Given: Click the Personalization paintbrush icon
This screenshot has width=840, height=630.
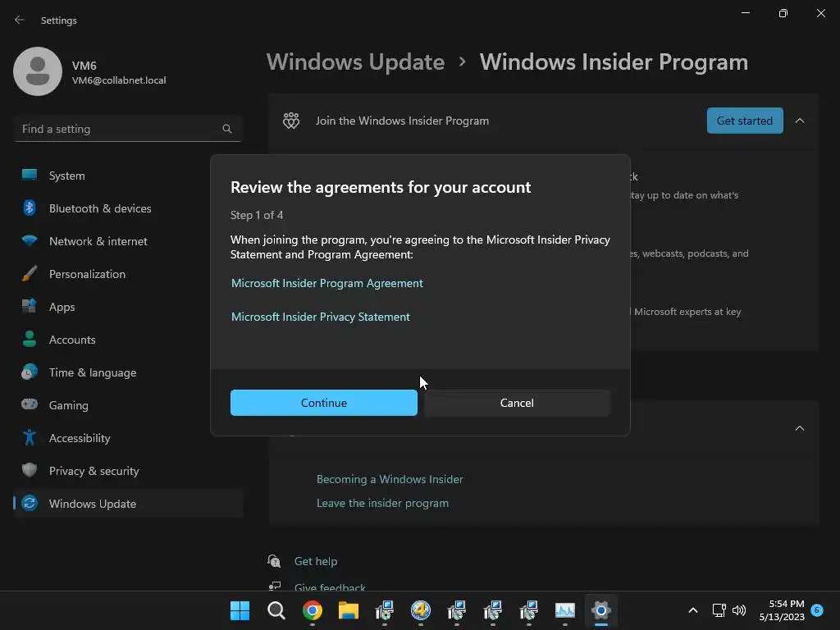Looking at the screenshot, I should click(x=30, y=273).
